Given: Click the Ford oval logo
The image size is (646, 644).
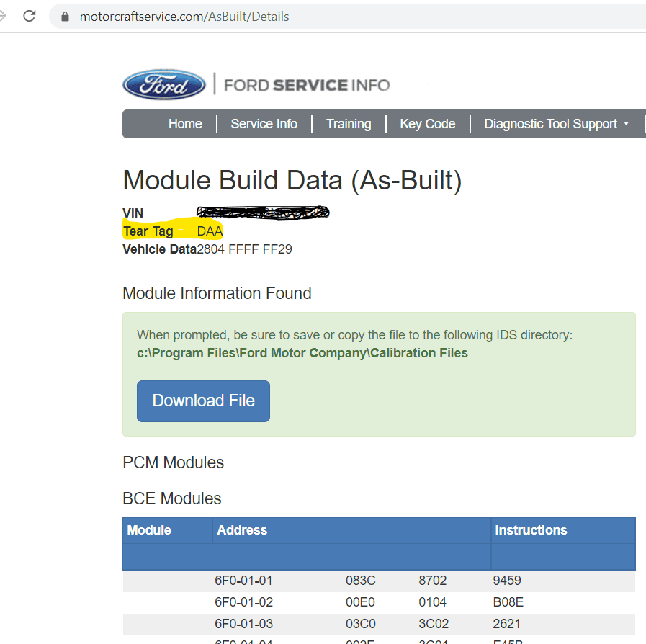Looking at the screenshot, I should [x=164, y=84].
